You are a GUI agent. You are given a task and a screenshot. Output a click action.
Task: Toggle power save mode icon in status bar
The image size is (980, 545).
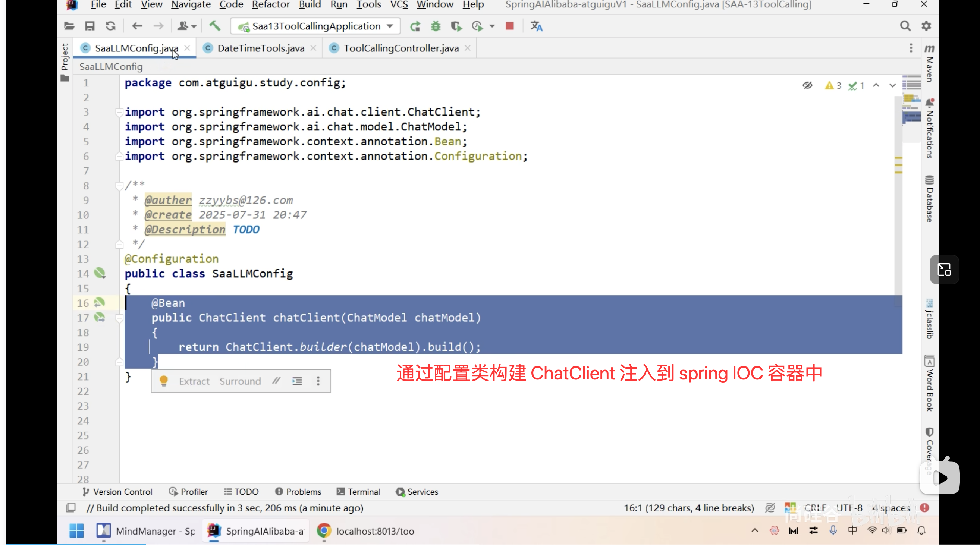click(770, 508)
